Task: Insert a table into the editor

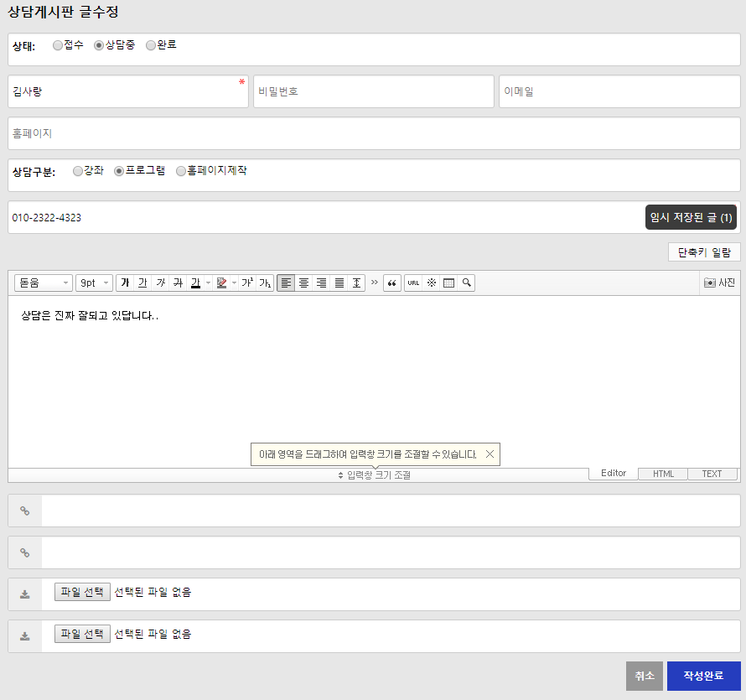Action: [x=449, y=283]
